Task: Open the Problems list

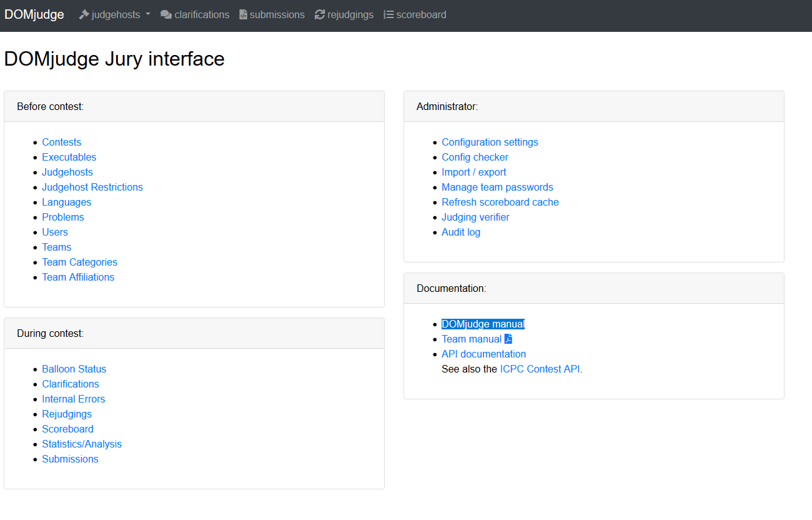Action: [x=62, y=217]
